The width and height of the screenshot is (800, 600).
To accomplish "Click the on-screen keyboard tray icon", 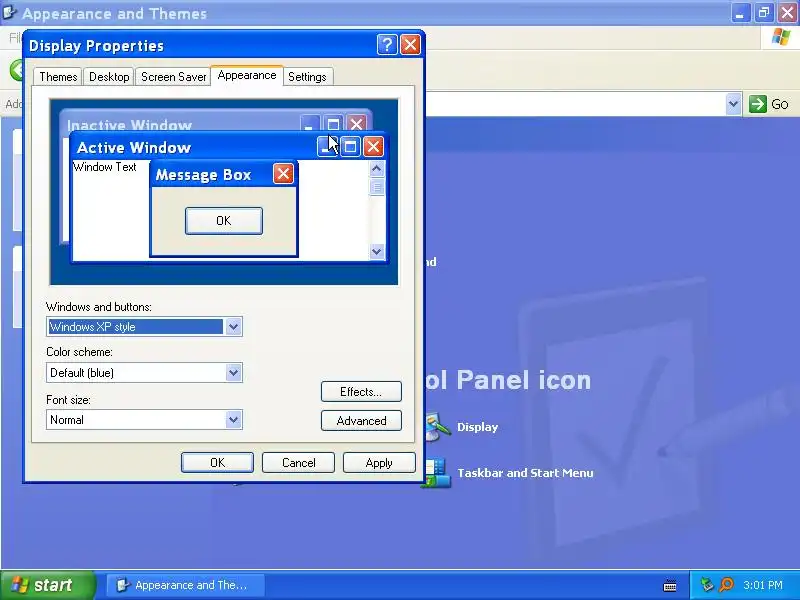I will [670, 586].
